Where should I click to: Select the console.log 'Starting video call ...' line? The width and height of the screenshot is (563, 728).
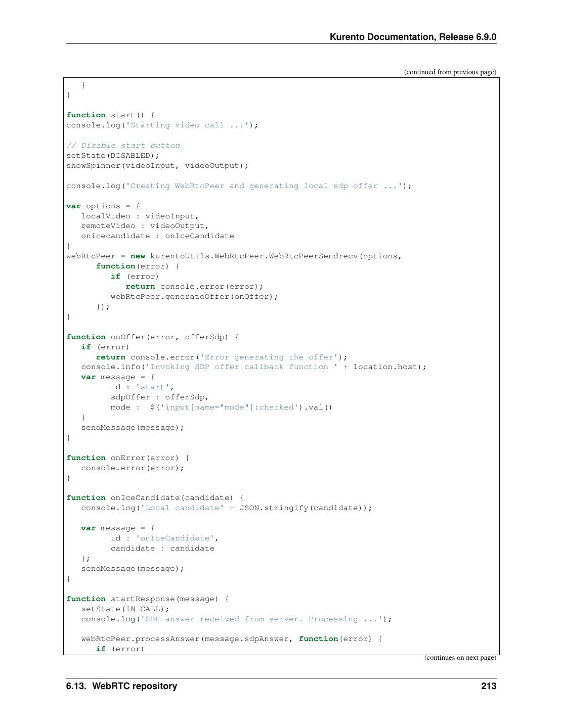[x=162, y=125]
